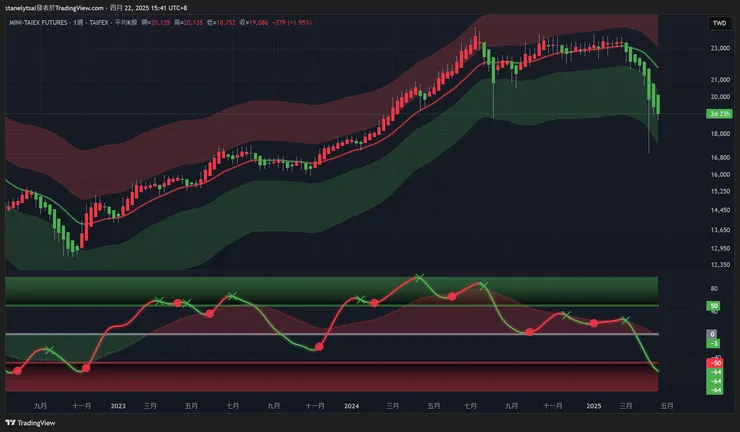Click the 平均K線 chart type label
This screenshot has width=740, height=432.
pos(126,22)
